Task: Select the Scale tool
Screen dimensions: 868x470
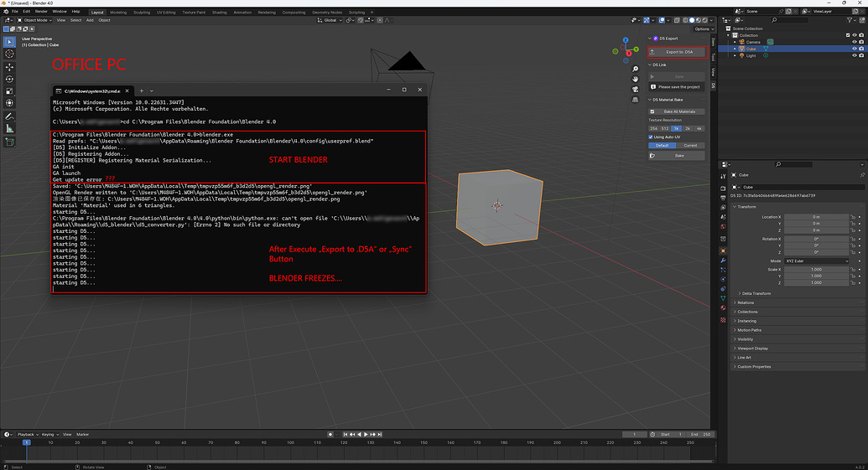Action: pyautogui.click(x=9, y=91)
